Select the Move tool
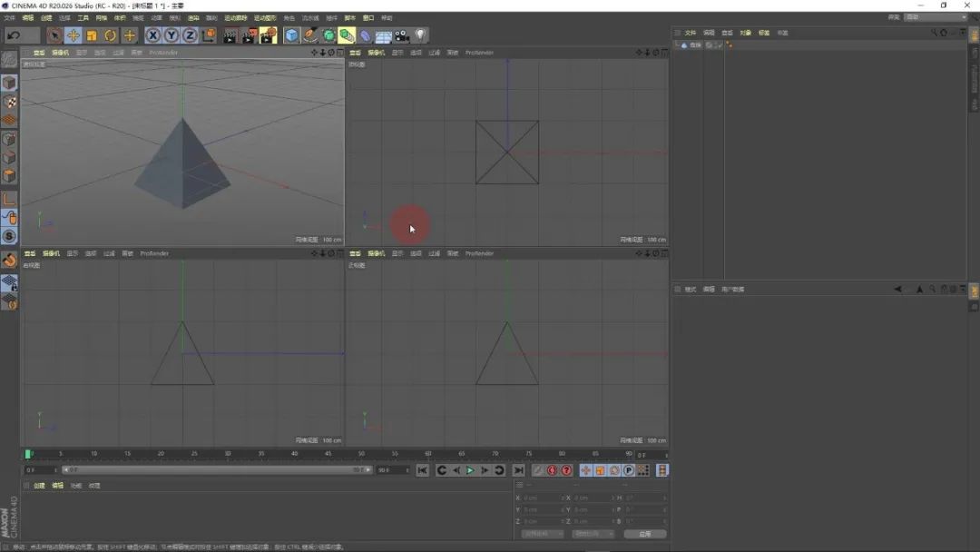Viewport: 980px width, 552px height. tap(73, 35)
